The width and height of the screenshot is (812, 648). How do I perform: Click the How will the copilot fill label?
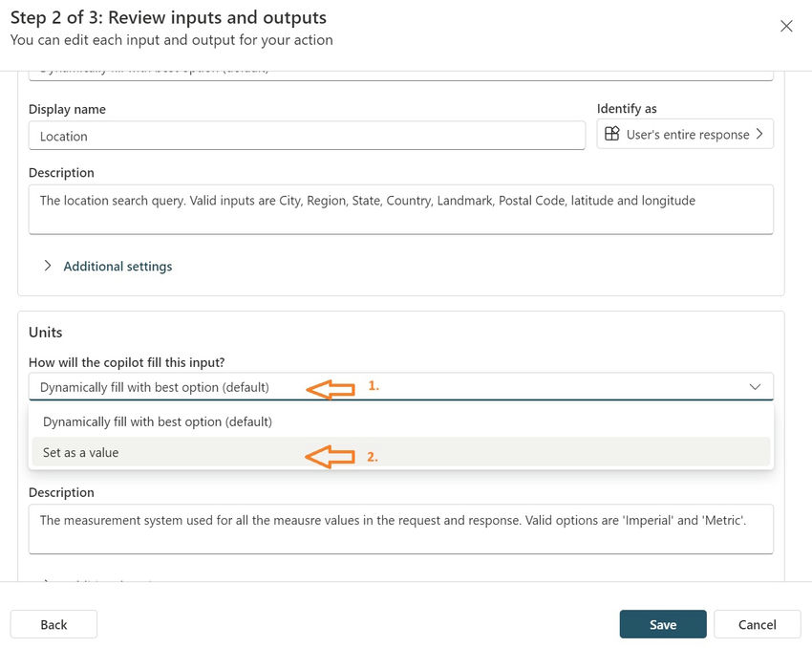[126, 361]
